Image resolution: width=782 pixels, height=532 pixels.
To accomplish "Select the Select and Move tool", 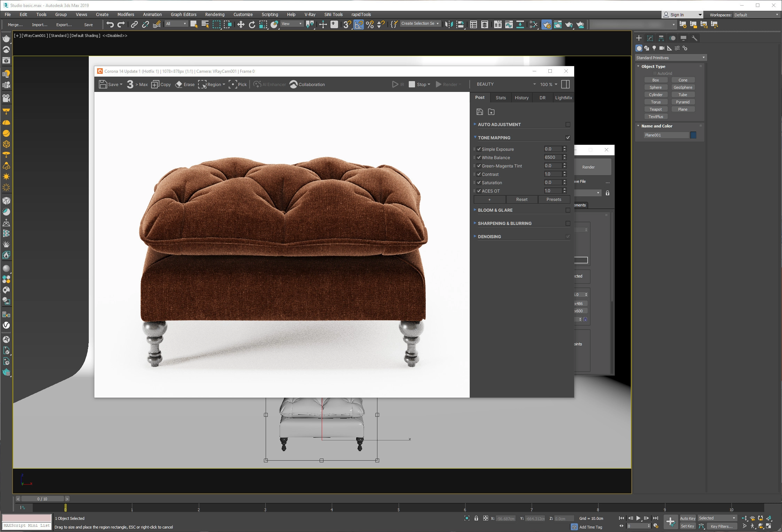I will [241, 24].
